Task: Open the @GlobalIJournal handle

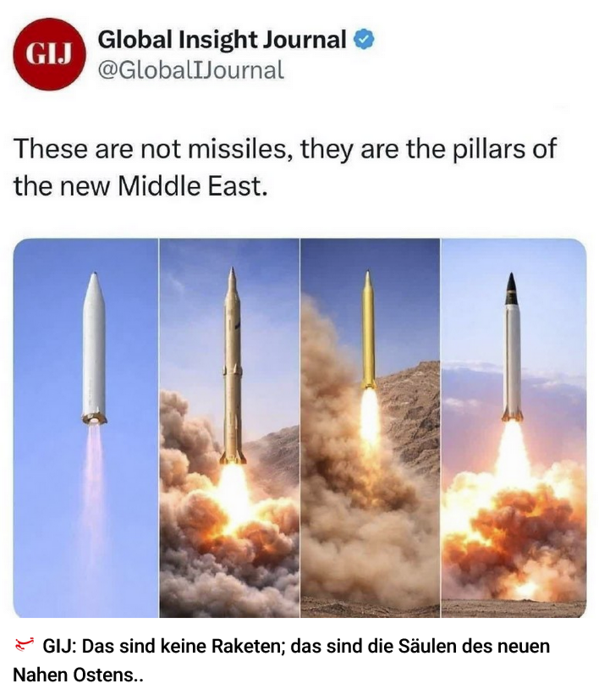Action: (x=190, y=70)
